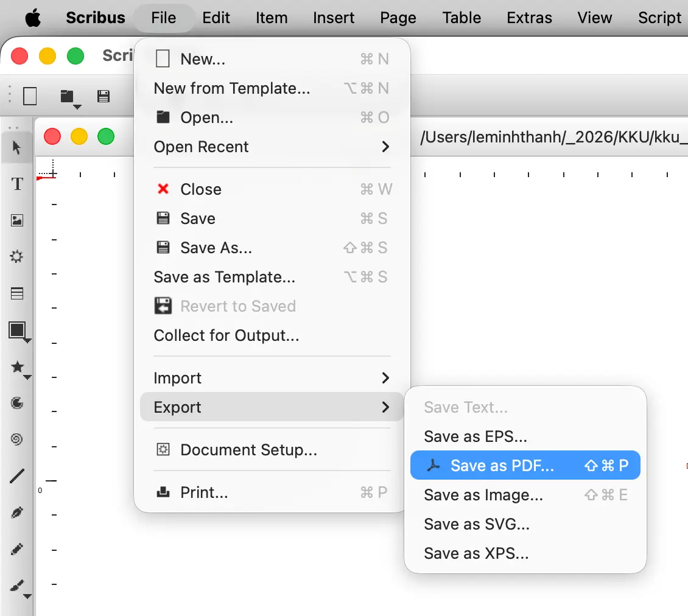This screenshot has height=616, width=688.
Task: Click the Save floppy toolbar icon
Action: pyautogui.click(x=104, y=96)
